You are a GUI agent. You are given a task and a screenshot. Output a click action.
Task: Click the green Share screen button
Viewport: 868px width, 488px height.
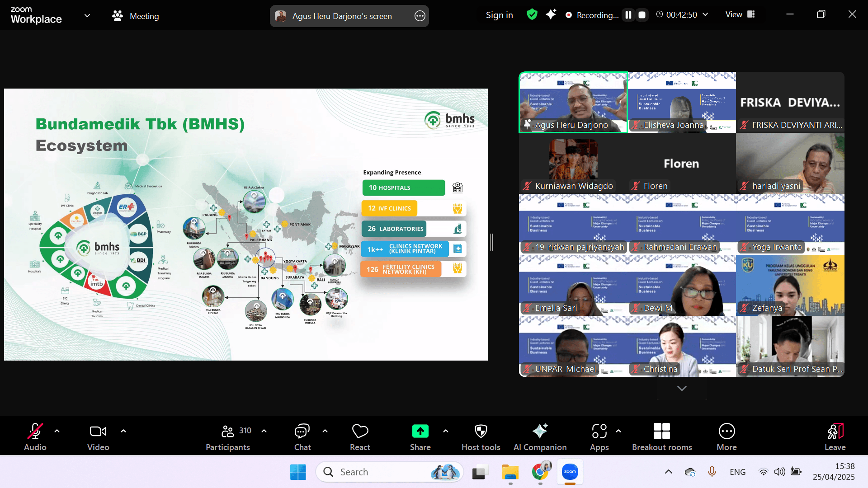click(x=420, y=437)
